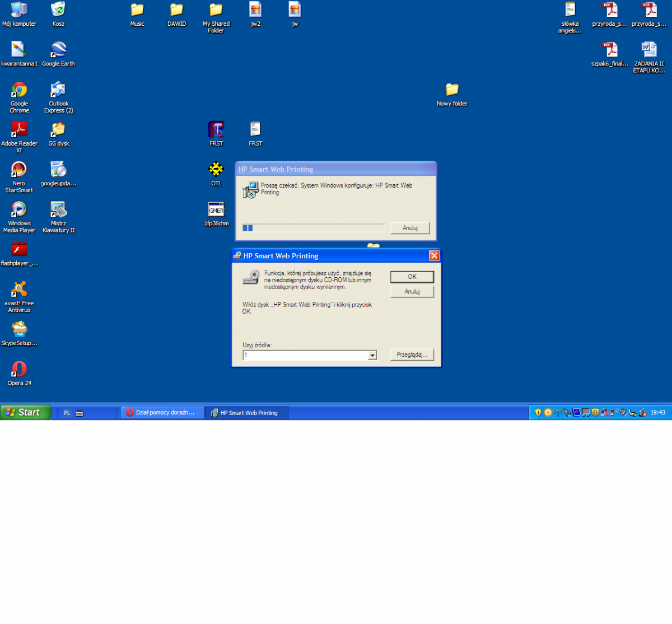Launch the Google Chrome shortcut
The height and width of the screenshot is (624, 672).
(19, 97)
